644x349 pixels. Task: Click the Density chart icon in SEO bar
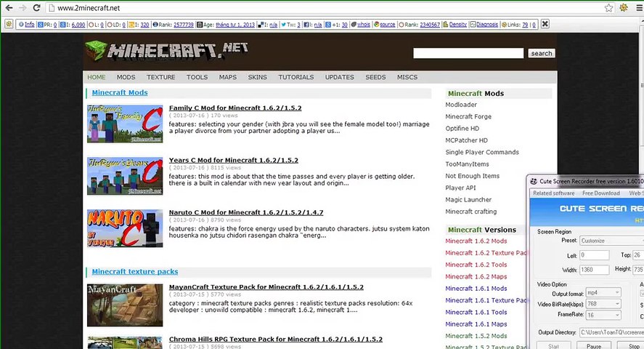point(445,25)
